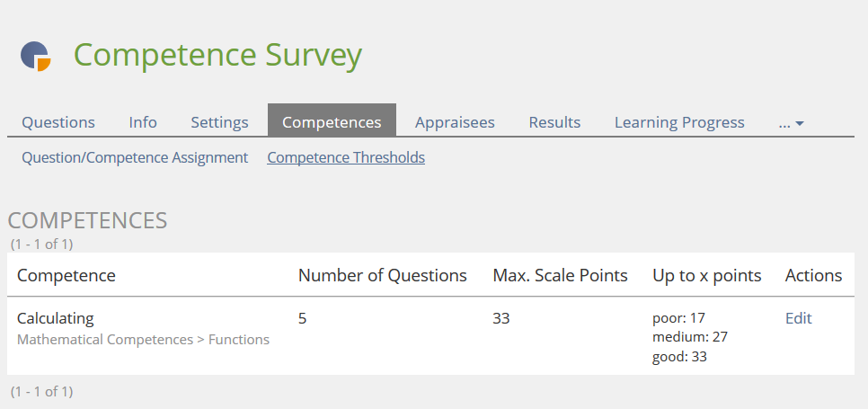Click the Mathematical Competences > Functions path

(x=143, y=340)
